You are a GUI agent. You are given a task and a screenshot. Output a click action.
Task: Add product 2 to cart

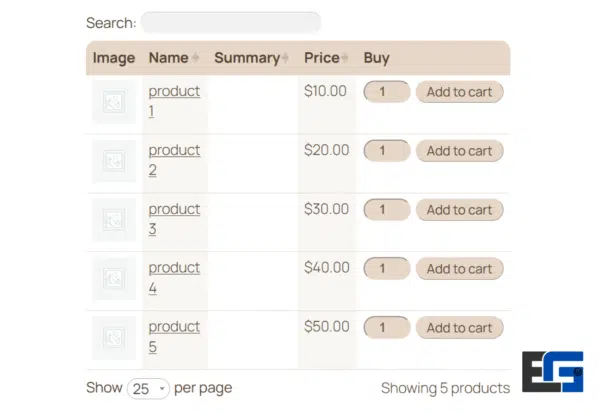(x=459, y=151)
